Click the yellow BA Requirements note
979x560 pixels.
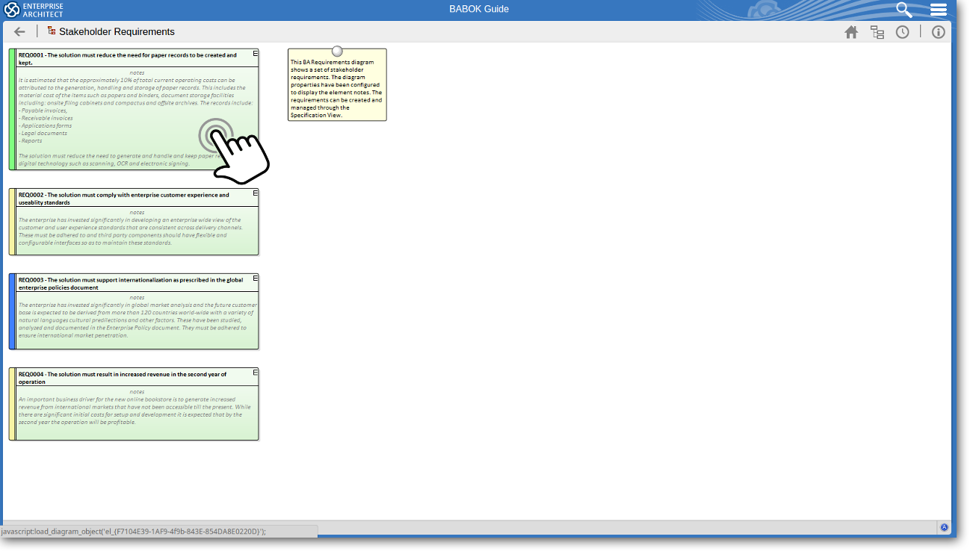[x=337, y=88]
